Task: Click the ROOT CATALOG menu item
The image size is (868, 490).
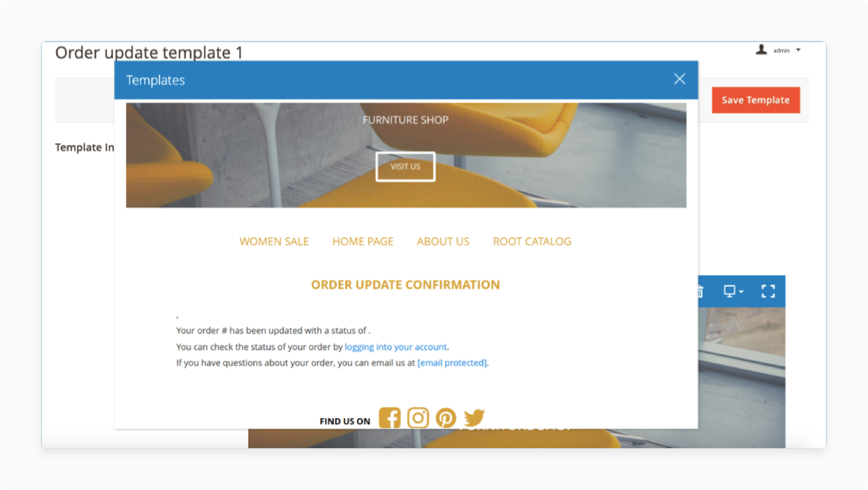Action: 531,241
